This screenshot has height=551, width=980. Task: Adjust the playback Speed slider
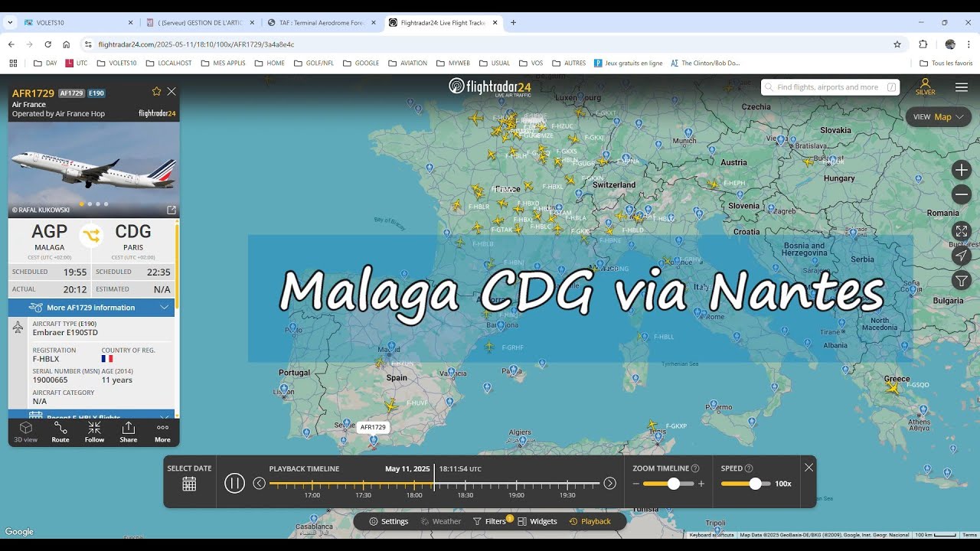(x=756, y=484)
